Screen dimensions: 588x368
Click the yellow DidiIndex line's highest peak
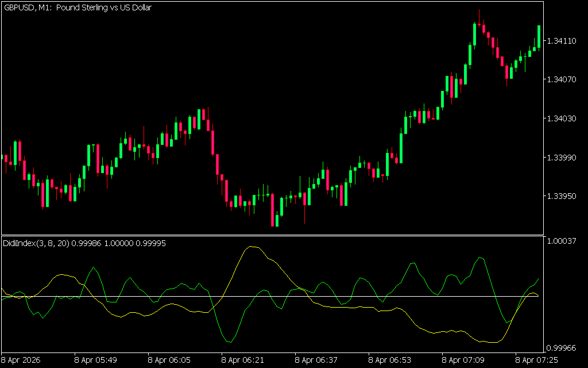coord(251,247)
